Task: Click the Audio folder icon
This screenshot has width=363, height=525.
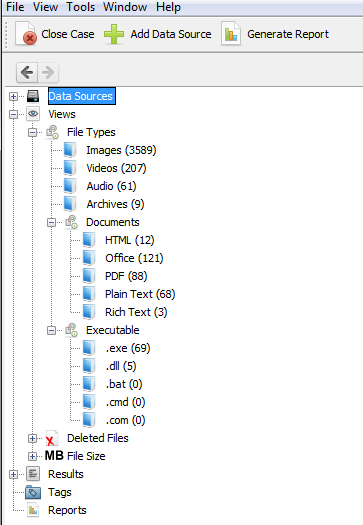Action: [x=70, y=186]
